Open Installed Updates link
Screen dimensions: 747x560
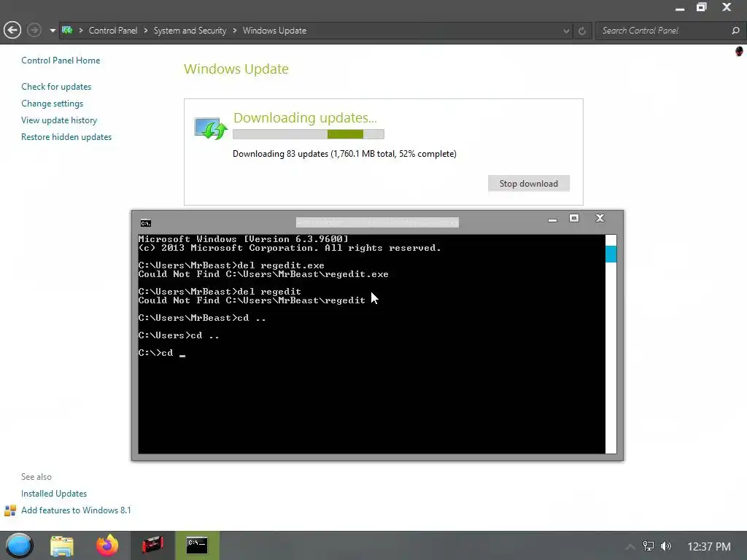point(54,494)
